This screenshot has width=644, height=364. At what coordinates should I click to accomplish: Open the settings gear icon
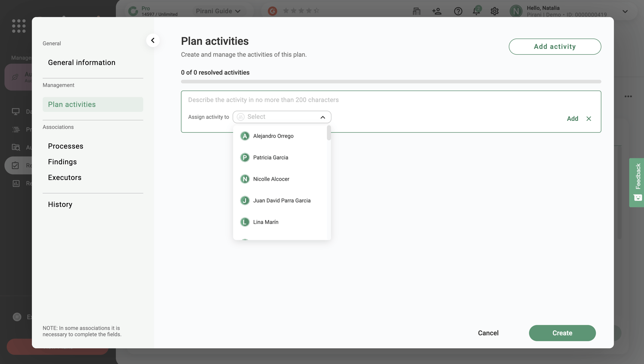tap(495, 11)
